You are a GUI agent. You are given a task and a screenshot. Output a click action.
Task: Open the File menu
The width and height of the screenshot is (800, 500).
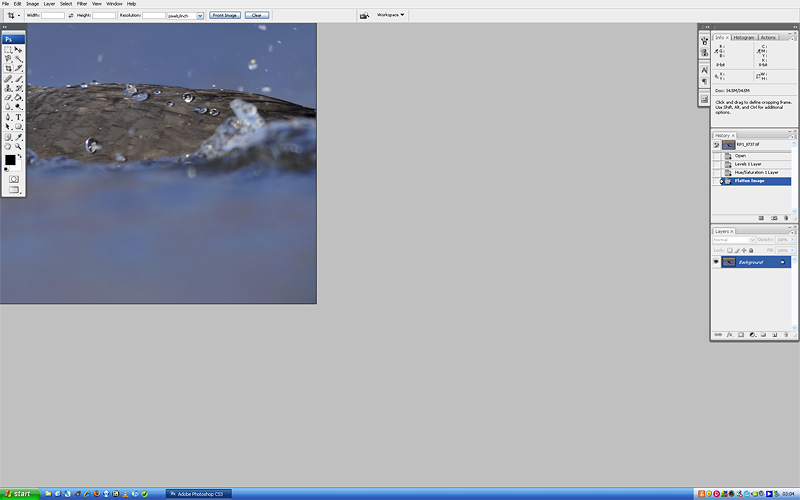coord(5,4)
